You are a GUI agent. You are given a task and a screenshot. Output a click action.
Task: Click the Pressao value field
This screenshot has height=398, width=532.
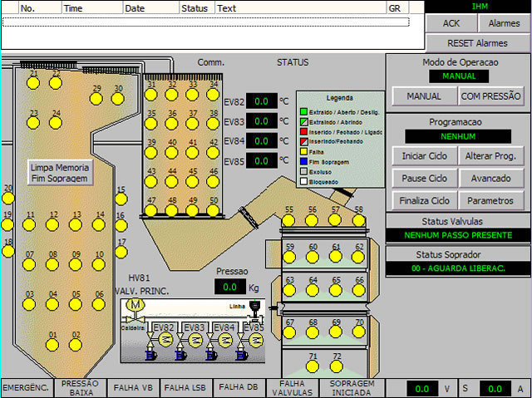pyautogui.click(x=230, y=287)
